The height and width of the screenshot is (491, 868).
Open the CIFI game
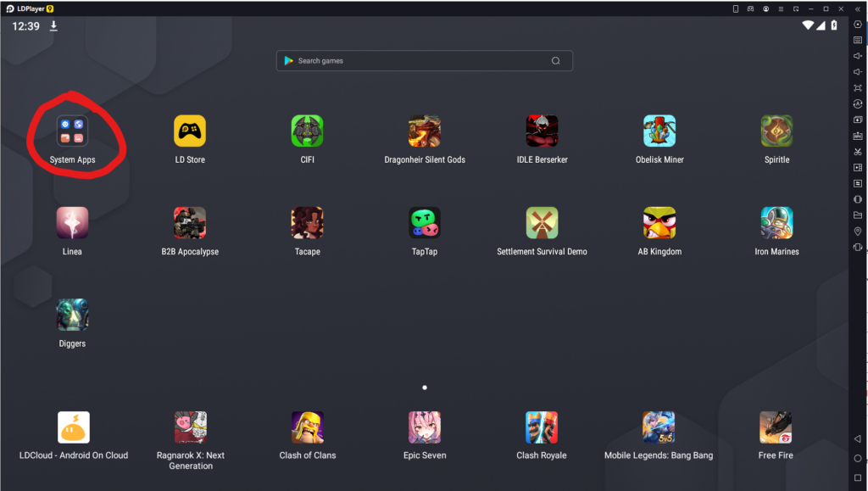(307, 131)
